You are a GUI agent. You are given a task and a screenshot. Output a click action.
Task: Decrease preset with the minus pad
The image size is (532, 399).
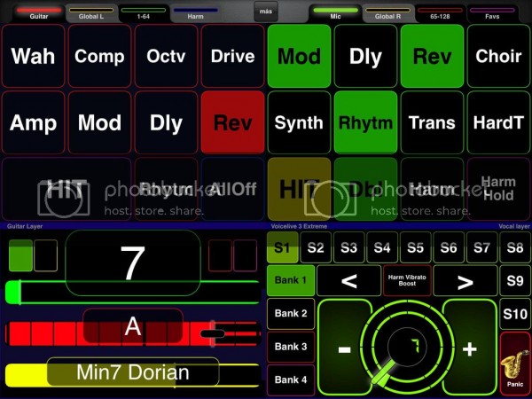[x=344, y=348]
